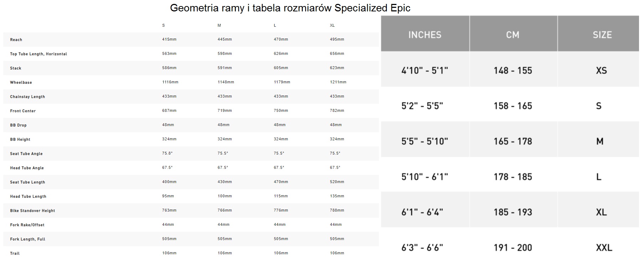Click the Wheelbase row label

pos(21,82)
